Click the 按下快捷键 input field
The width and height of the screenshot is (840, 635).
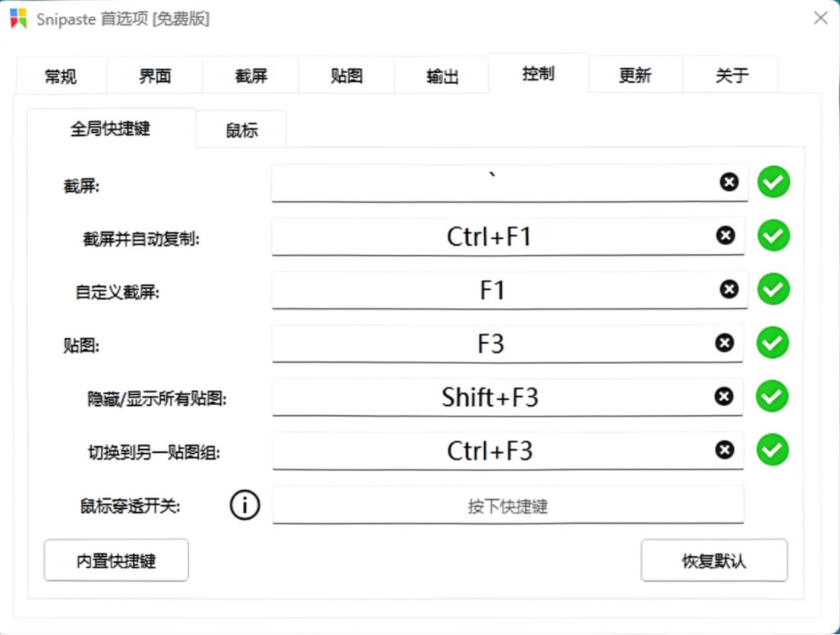coord(508,505)
